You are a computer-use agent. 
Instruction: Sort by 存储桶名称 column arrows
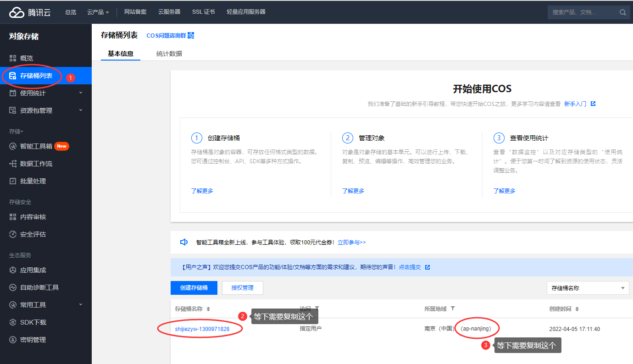click(208, 309)
